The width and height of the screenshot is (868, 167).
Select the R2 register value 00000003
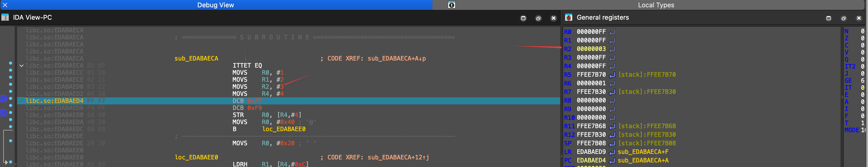tap(591, 49)
